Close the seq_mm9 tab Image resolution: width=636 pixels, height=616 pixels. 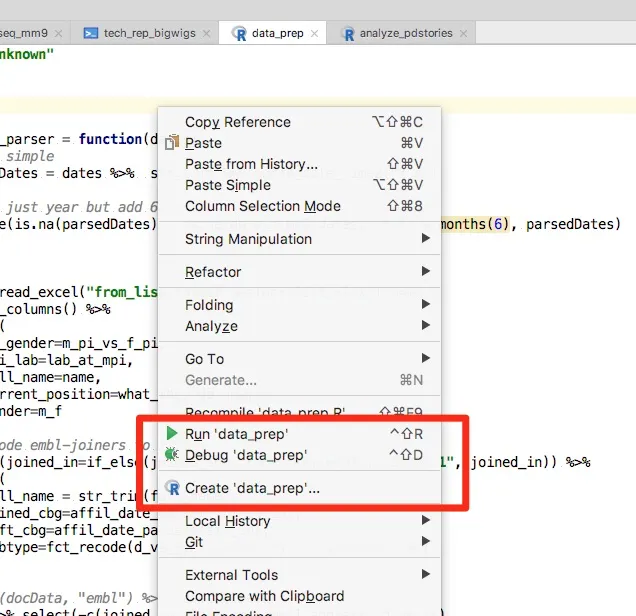pyautogui.click(x=58, y=33)
